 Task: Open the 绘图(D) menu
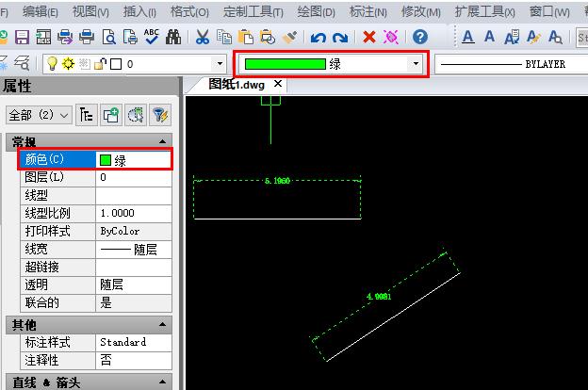click(x=316, y=12)
